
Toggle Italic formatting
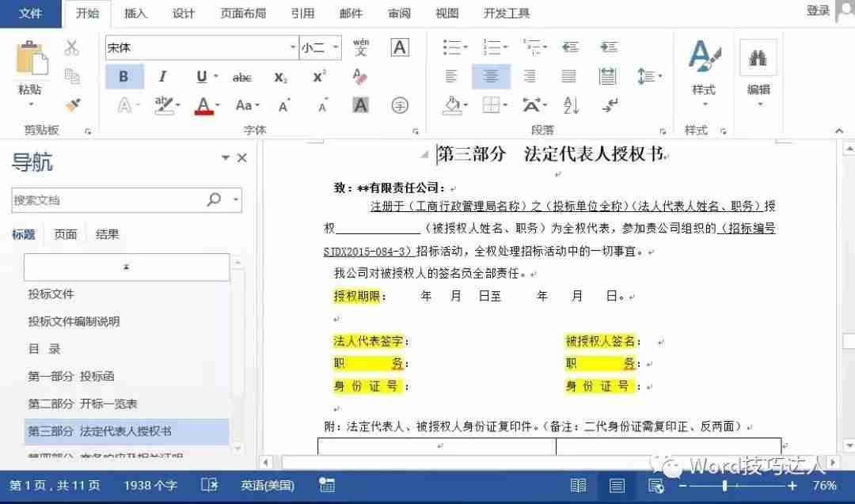162,76
